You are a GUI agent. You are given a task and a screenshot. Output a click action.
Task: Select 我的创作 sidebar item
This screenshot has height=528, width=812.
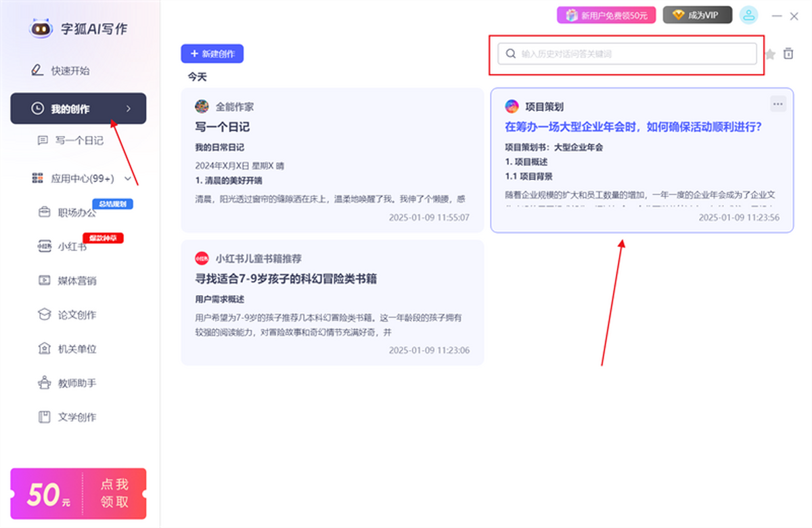click(x=78, y=108)
